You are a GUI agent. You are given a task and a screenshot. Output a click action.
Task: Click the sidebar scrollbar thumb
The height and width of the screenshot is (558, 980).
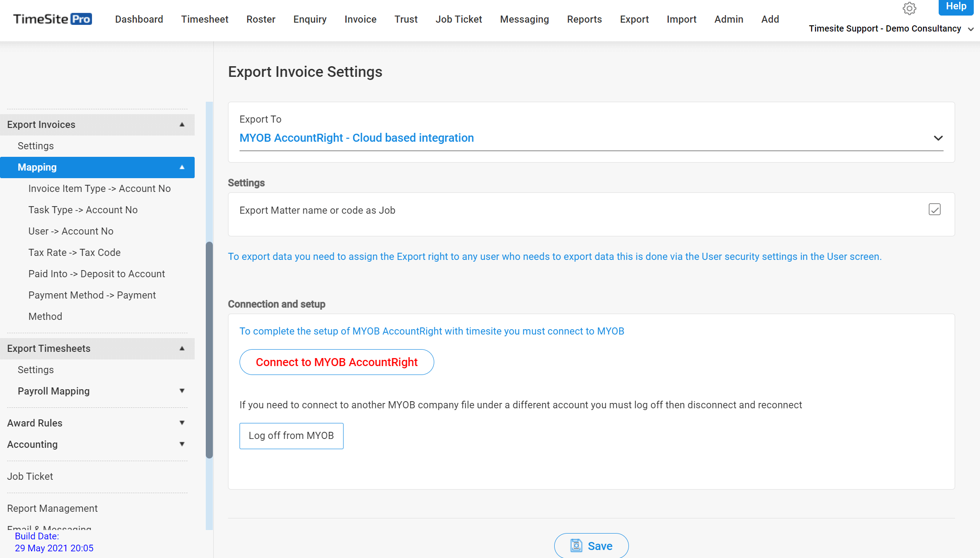[x=209, y=350]
